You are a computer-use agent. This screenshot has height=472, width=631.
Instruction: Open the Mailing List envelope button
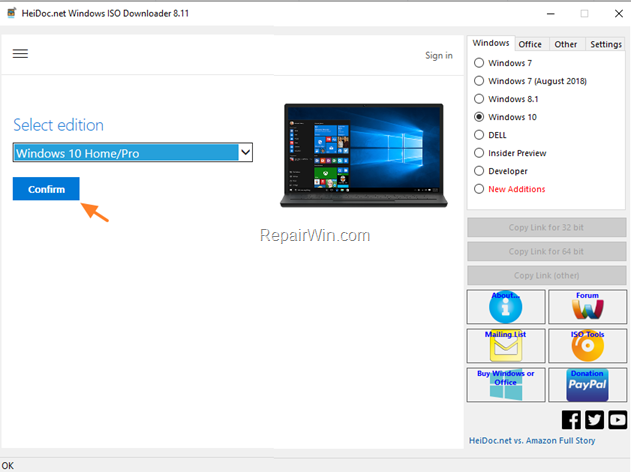[506, 346]
